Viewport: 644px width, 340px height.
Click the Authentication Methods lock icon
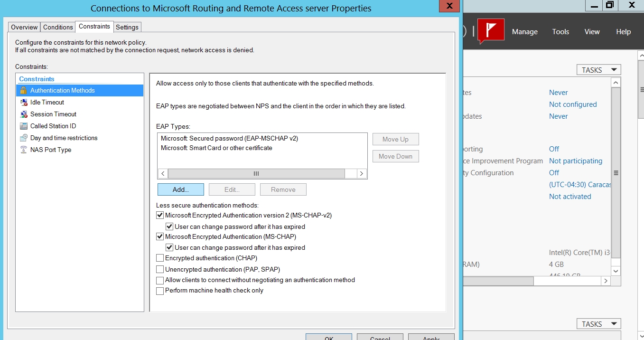click(23, 90)
